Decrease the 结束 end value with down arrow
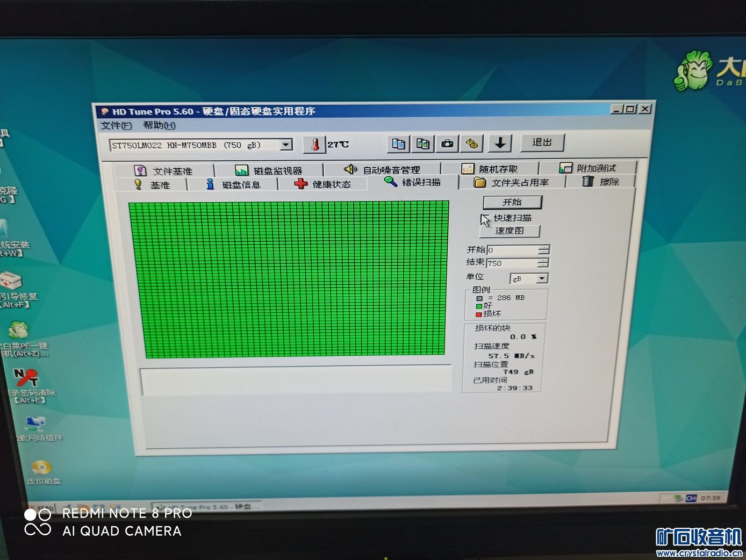The width and height of the screenshot is (746, 560). tap(543, 265)
